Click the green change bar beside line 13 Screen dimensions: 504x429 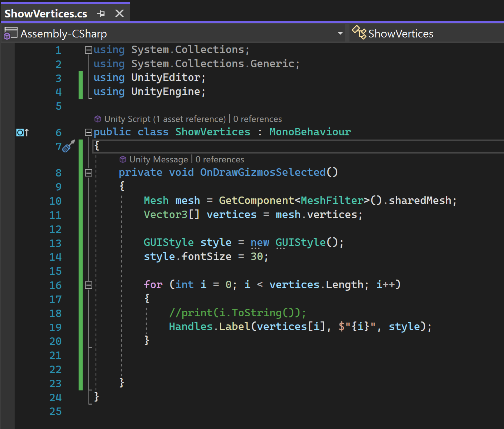point(81,242)
